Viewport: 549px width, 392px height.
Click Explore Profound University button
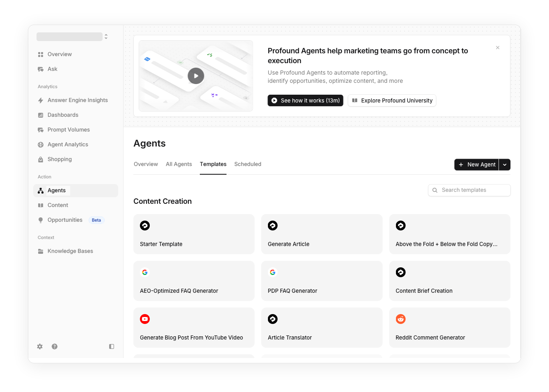392,100
